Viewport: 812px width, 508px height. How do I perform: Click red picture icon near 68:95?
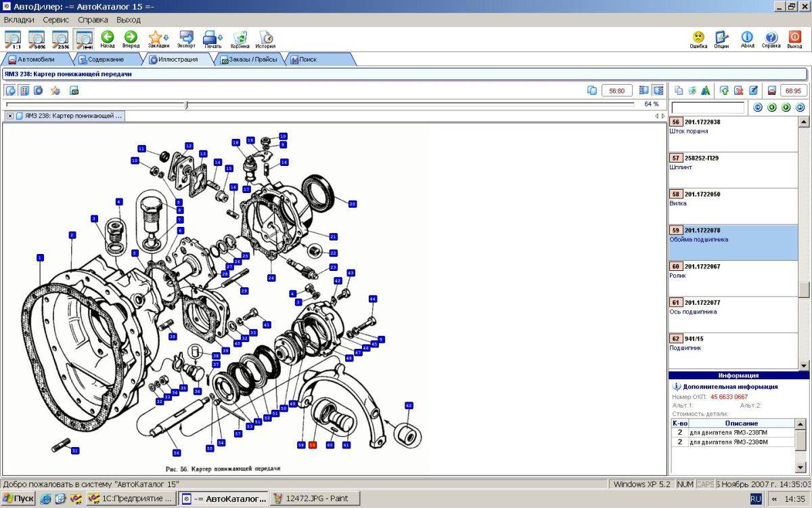pos(771,90)
